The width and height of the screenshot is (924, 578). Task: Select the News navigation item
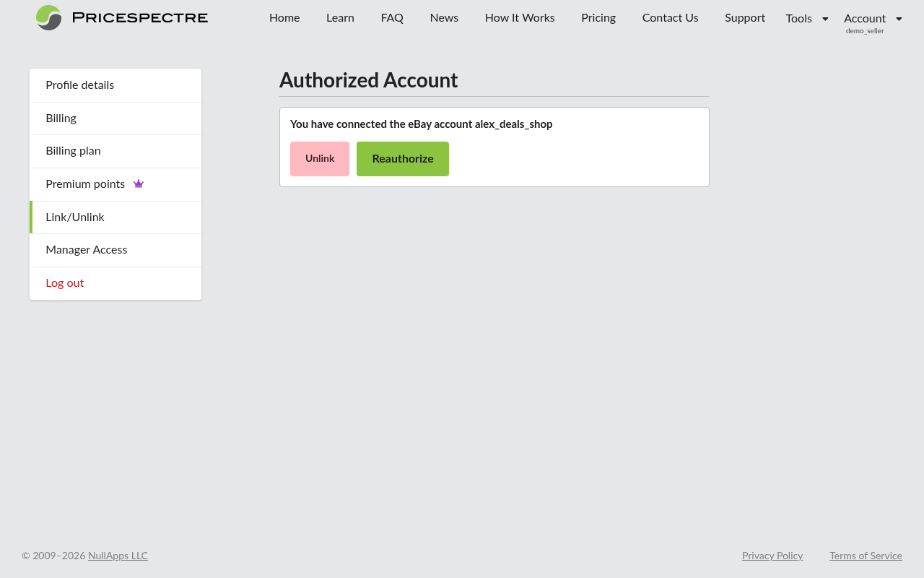444,17
